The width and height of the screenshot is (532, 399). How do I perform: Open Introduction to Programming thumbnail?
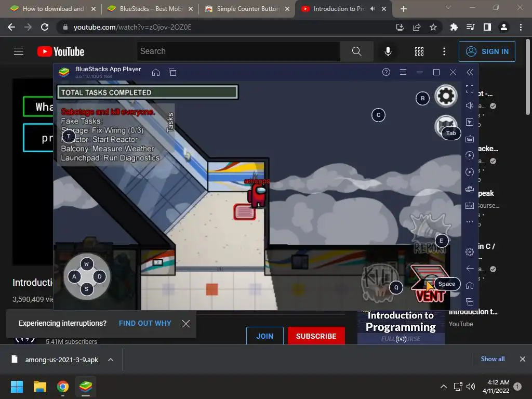click(x=401, y=327)
